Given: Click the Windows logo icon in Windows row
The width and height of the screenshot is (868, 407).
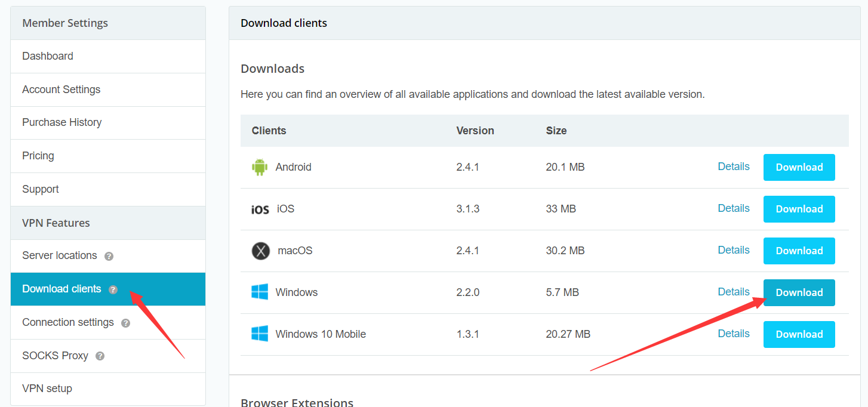Looking at the screenshot, I should click(x=260, y=292).
